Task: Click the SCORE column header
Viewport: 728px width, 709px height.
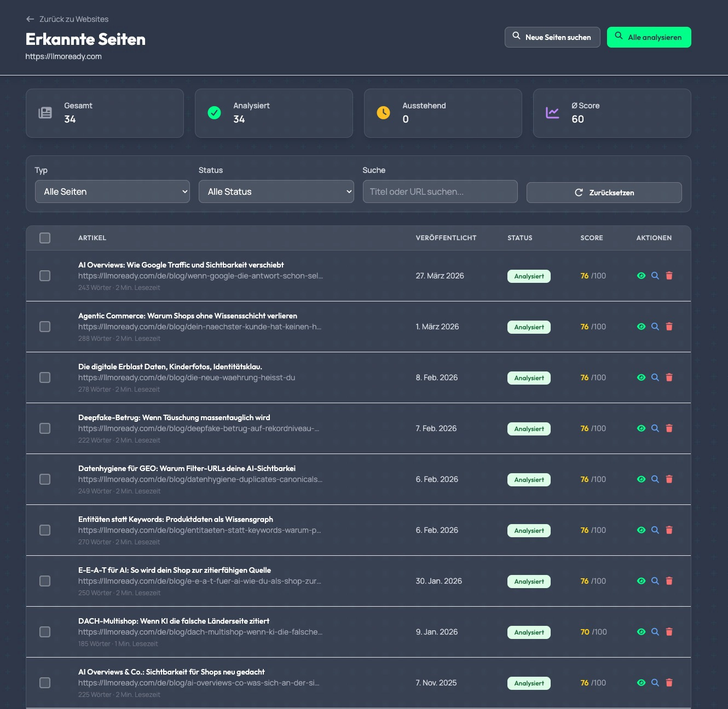Action: point(592,238)
